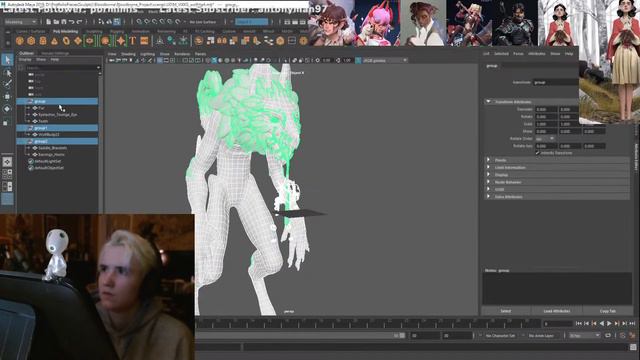Screen dimensions: 640x360
Task: Expand the Node Behavior section
Action: pyautogui.click(x=489, y=182)
